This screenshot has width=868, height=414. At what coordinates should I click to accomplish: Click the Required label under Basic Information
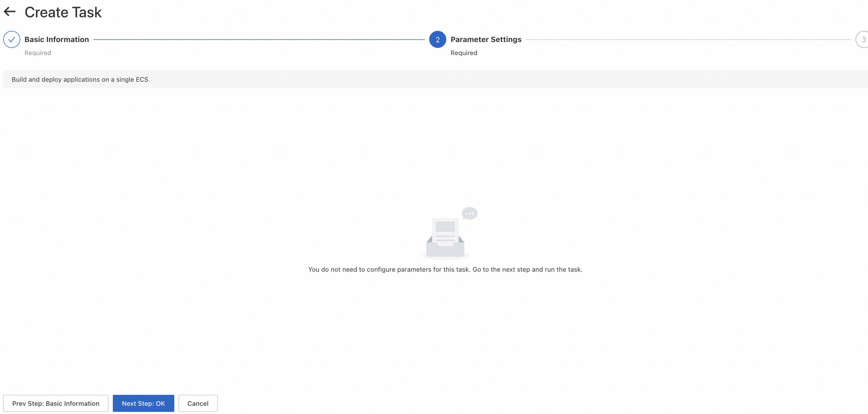point(38,53)
